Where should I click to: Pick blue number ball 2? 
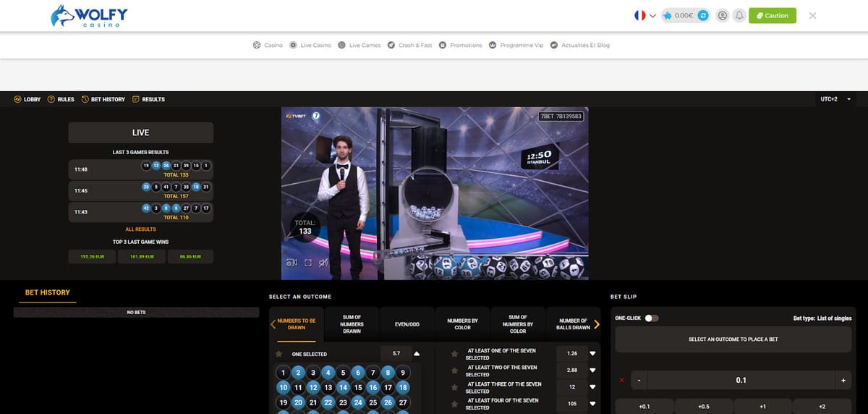coord(298,373)
